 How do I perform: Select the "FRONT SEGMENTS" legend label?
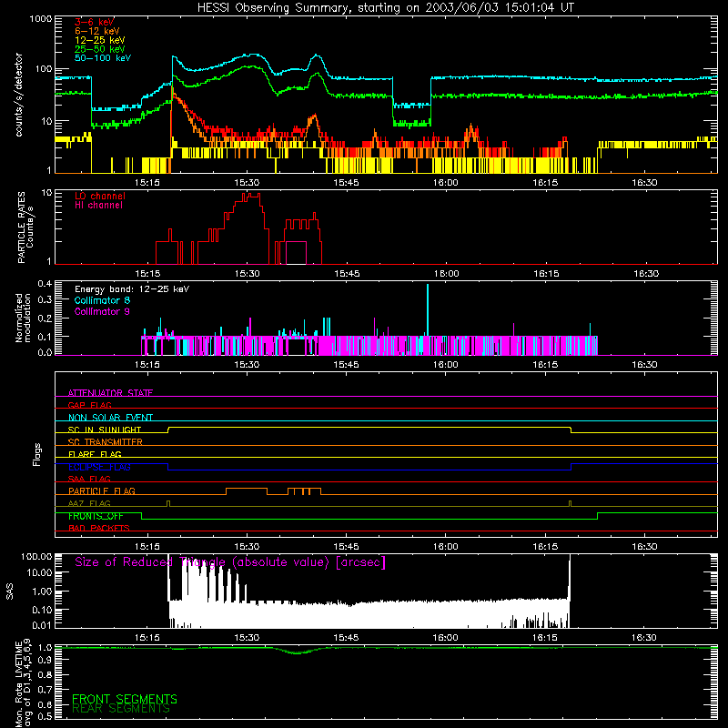(125, 699)
